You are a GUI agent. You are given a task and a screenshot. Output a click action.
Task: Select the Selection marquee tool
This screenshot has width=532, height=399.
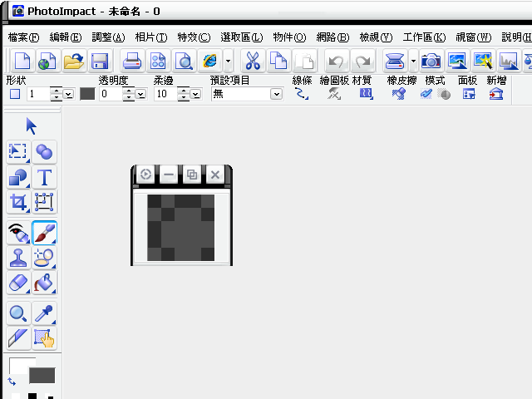click(18, 151)
